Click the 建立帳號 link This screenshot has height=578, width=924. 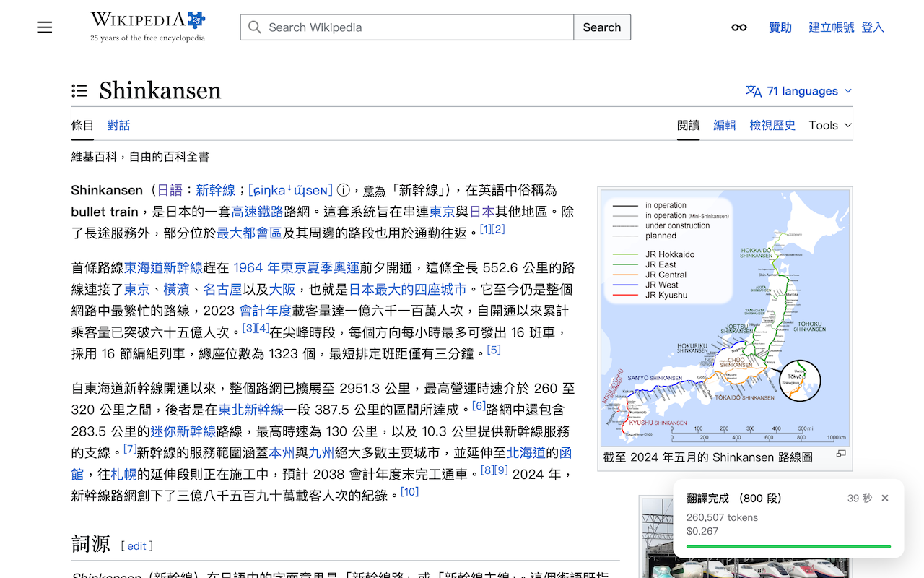831,27
